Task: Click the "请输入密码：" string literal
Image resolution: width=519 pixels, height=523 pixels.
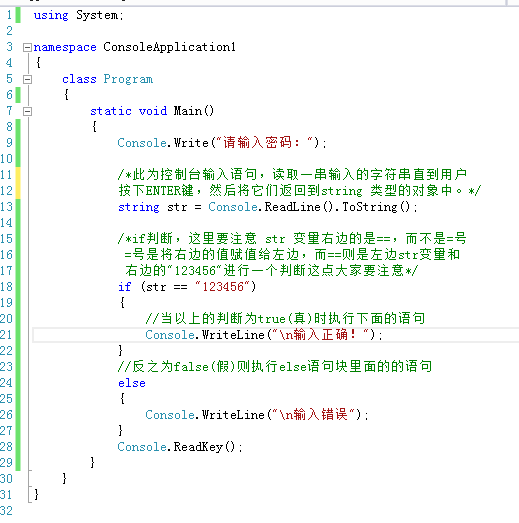Action: click(x=266, y=143)
